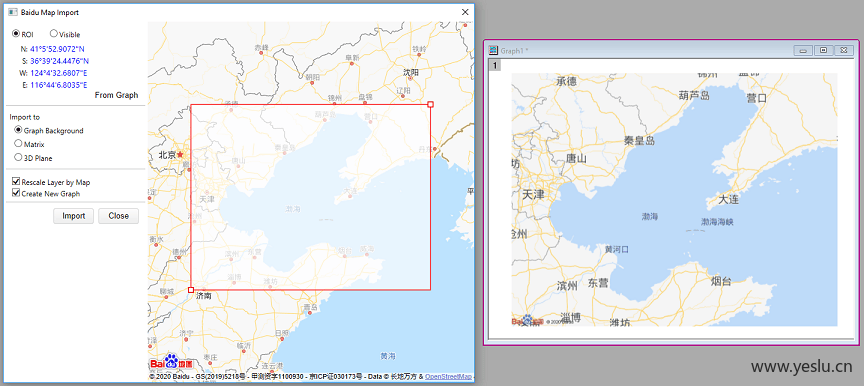Click the bottom-left ROI corner handle
Image resolution: width=864 pixels, height=386 pixels.
pos(191,290)
